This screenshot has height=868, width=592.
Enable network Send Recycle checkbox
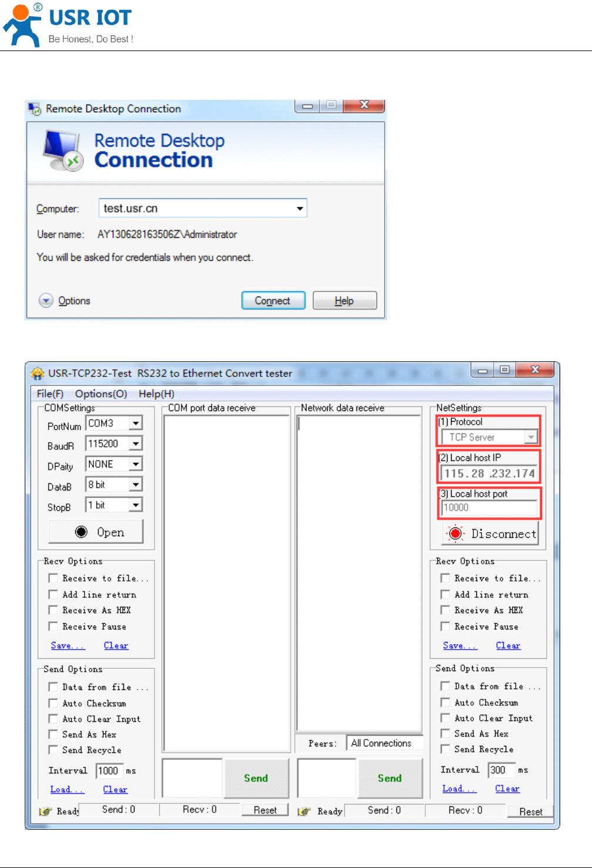coord(445,749)
